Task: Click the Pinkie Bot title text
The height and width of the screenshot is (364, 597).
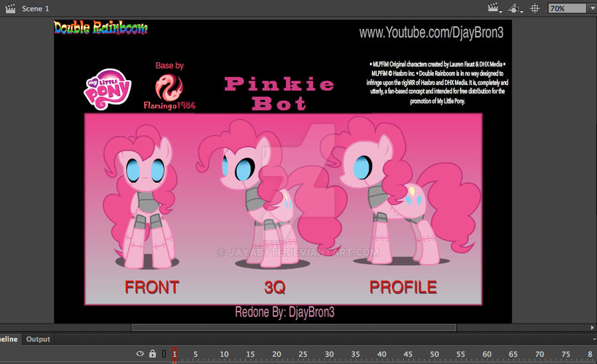Action: click(279, 93)
